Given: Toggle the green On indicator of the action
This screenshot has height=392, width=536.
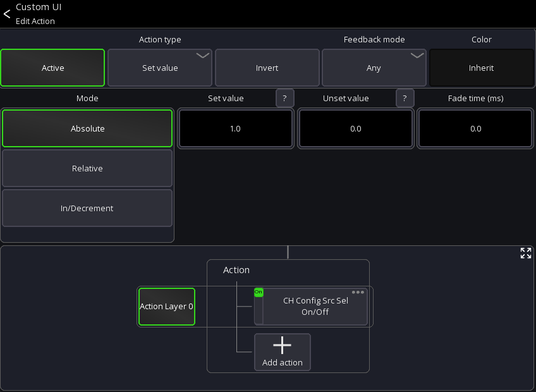Looking at the screenshot, I should (x=258, y=293).
